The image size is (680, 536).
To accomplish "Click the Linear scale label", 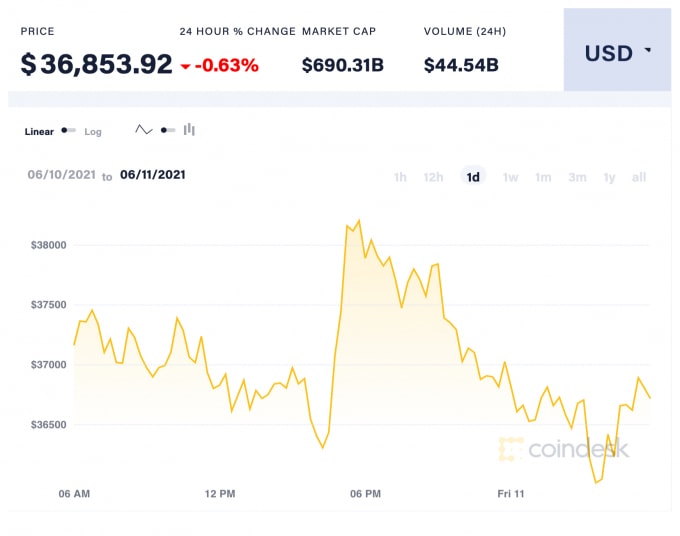I will [x=39, y=132].
